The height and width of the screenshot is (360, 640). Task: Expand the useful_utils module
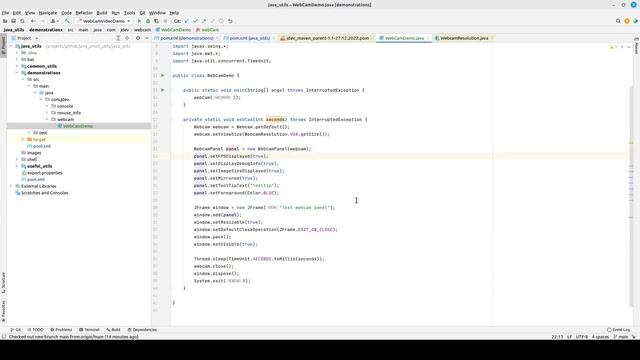(x=17, y=166)
